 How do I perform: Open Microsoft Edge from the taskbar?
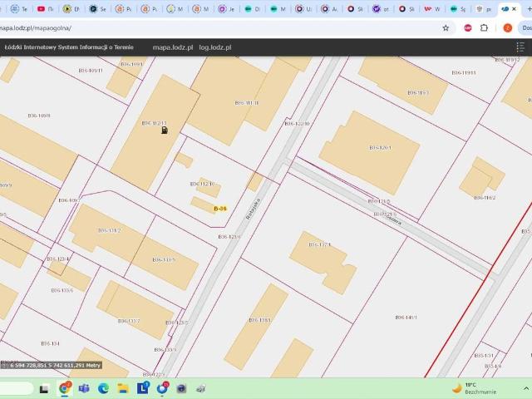[103, 388]
